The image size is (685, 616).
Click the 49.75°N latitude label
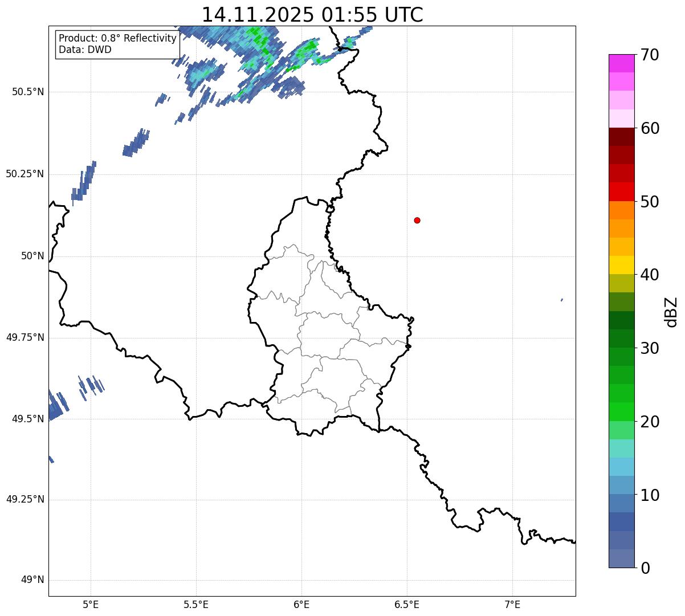(x=25, y=337)
